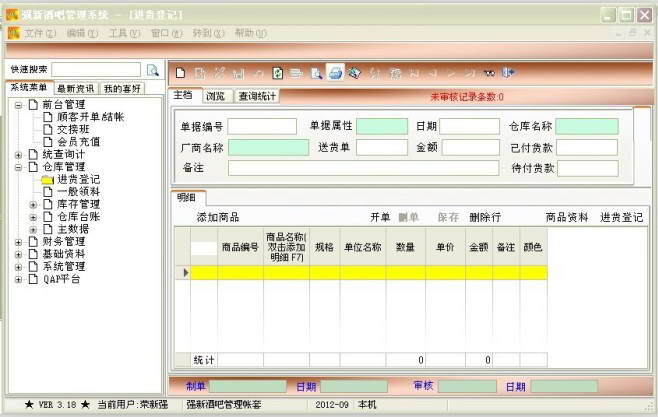658x417 pixels.
Task: Collapse the 仓库管理 tree node
Action: coord(18,167)
